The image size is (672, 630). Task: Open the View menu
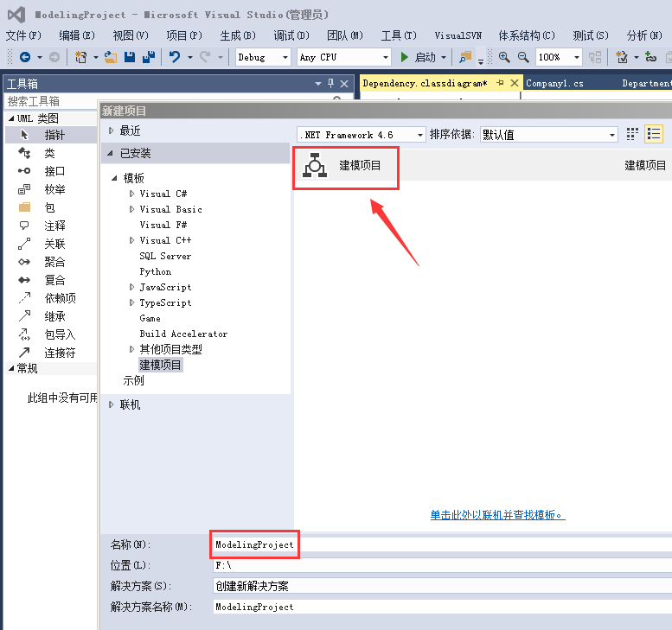click(131, 35)
